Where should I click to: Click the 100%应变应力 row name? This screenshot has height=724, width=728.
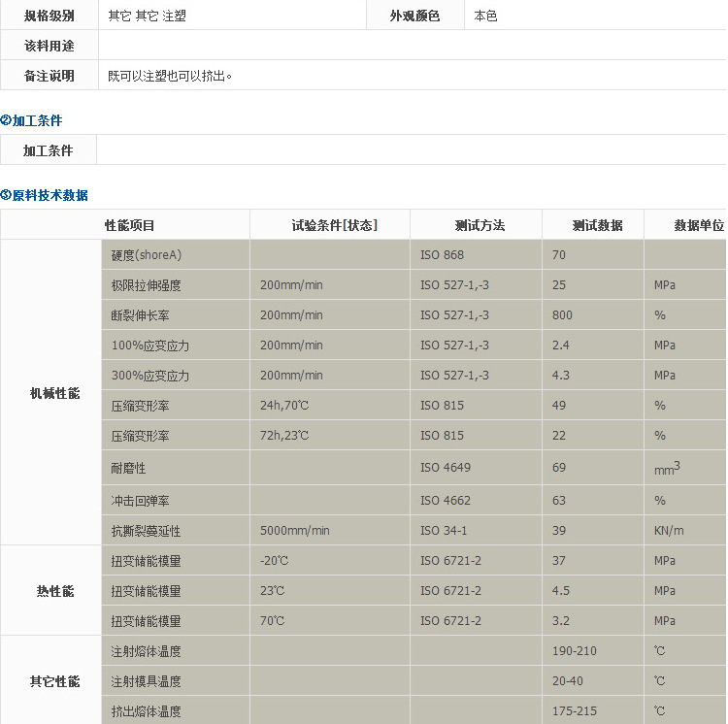[149, 346]
